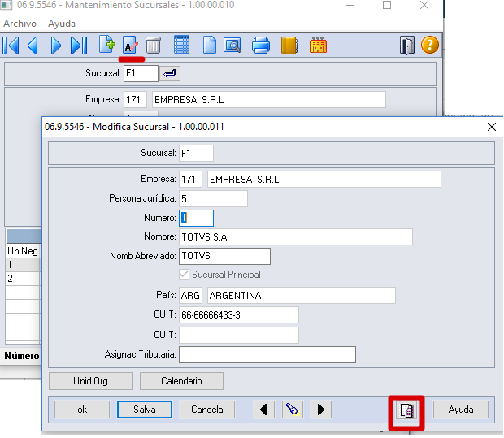Click the ok button
The height and width of the screenshot is (438, 504).
tap(82, 410)
